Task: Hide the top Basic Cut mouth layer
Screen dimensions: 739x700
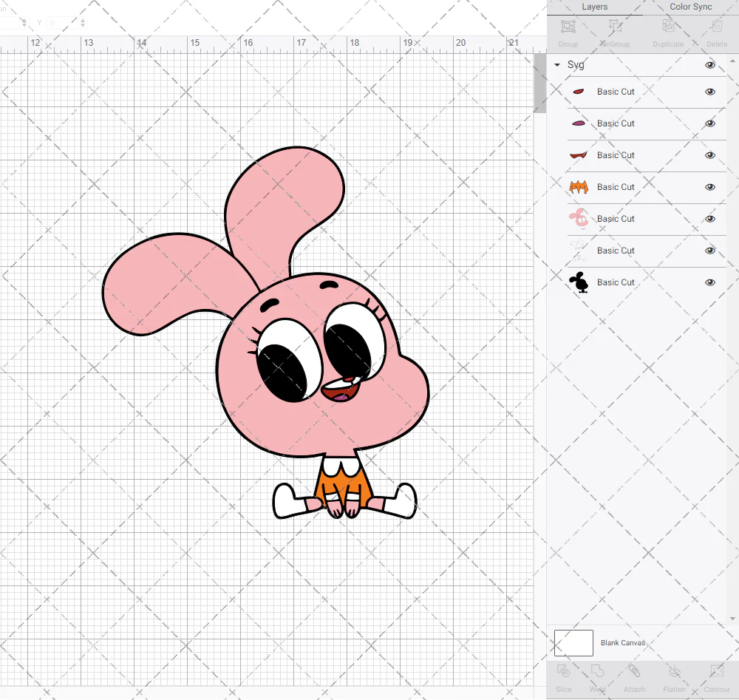Action: point(710,92)
